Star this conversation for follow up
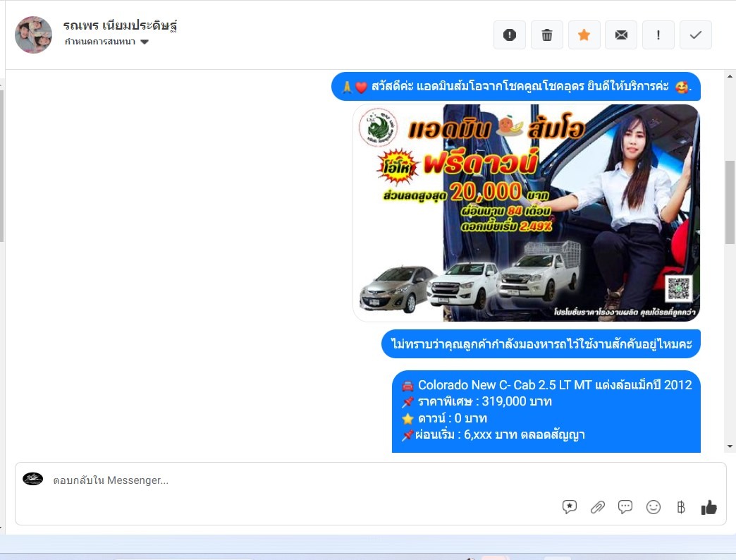Image resolution: width=736 pixels, height=560 pixels. click(x=584, y=35)
